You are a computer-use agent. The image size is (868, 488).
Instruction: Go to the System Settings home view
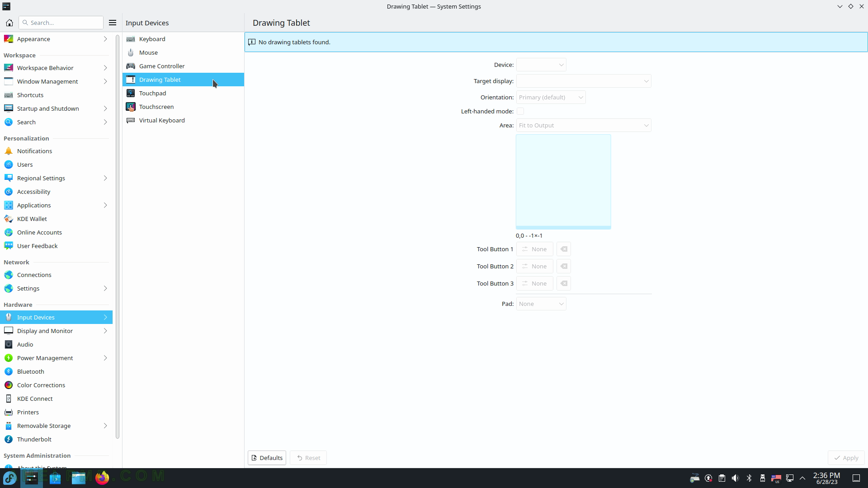pyautogui.click(x=9, y=23)
